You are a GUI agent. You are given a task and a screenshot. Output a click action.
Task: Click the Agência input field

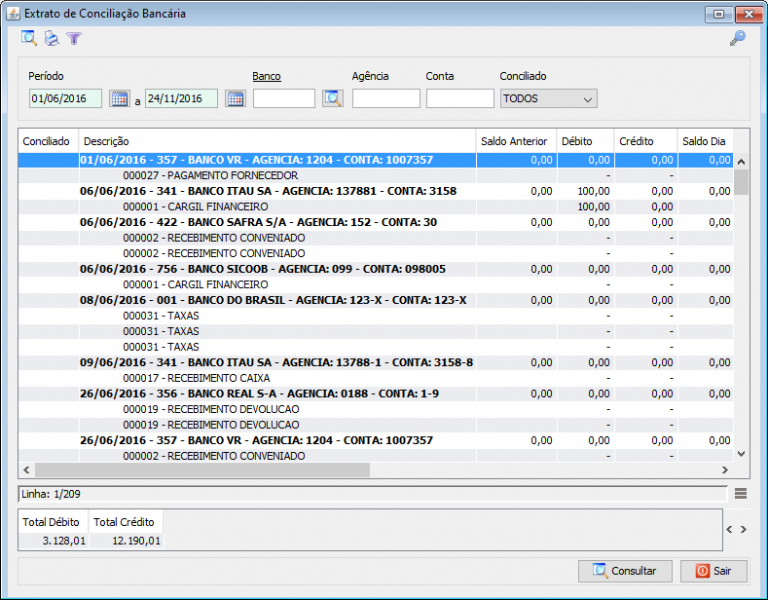[386, 99]
